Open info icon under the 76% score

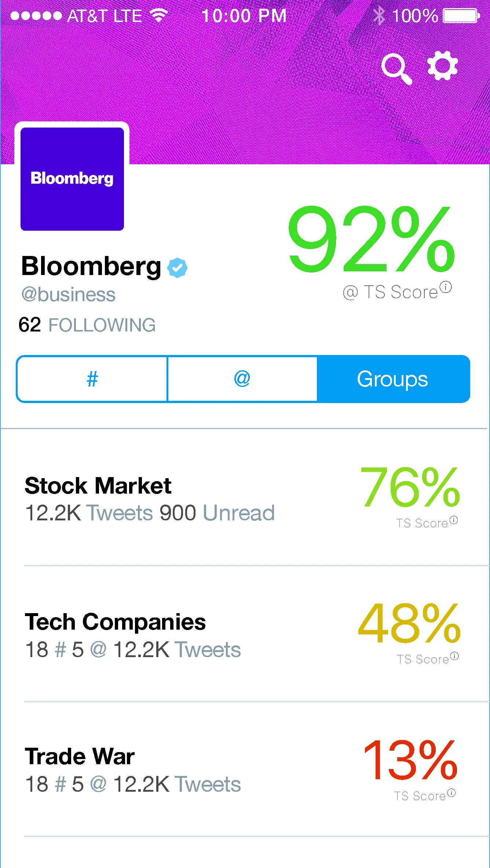454,520
